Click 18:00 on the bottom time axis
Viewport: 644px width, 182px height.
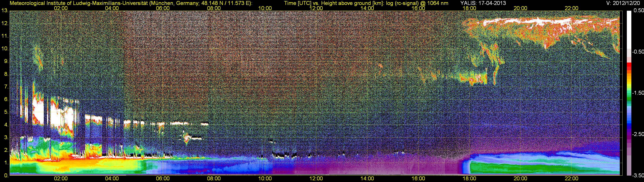tap(469, 179)
